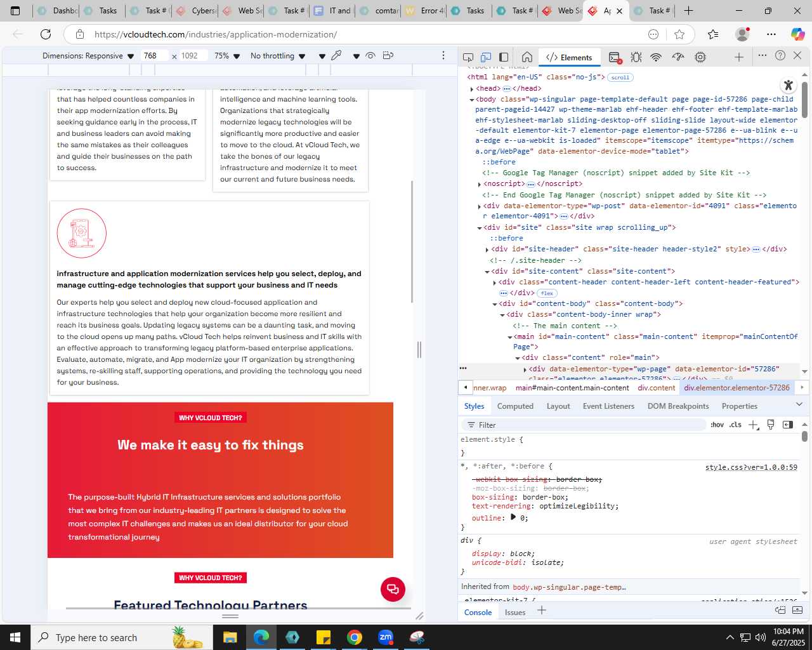Click the flex badge in DOM tree
Screen dimensions: 812x650
547,293
